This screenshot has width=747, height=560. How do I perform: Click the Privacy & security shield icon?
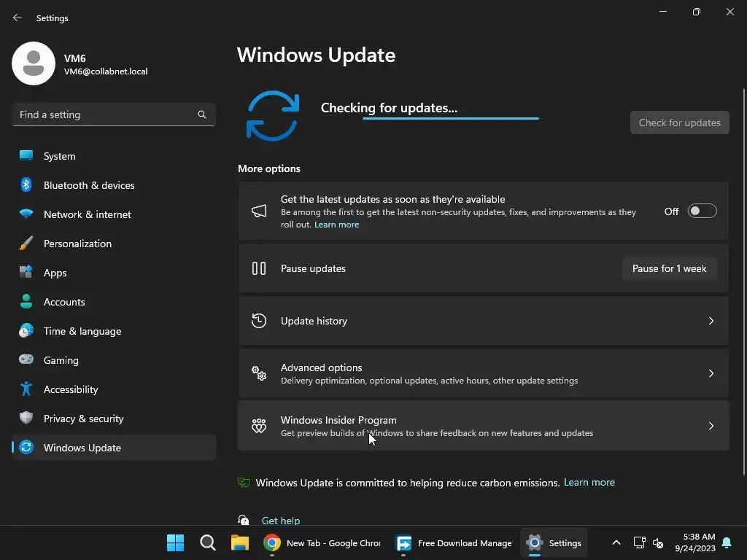tap(26, 418)
